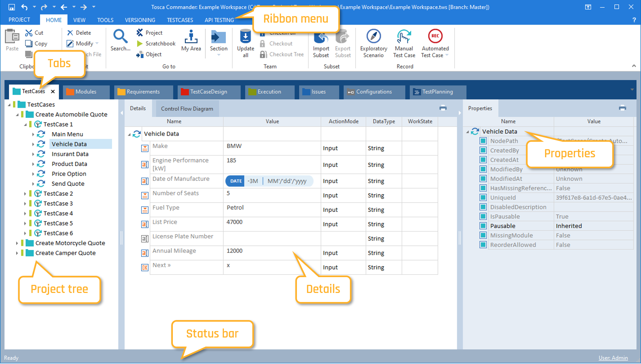Image resolution: width=641 pixels, height=364 pixels.
Task: Click the Import Subset icon
Action: pos(320,36)
